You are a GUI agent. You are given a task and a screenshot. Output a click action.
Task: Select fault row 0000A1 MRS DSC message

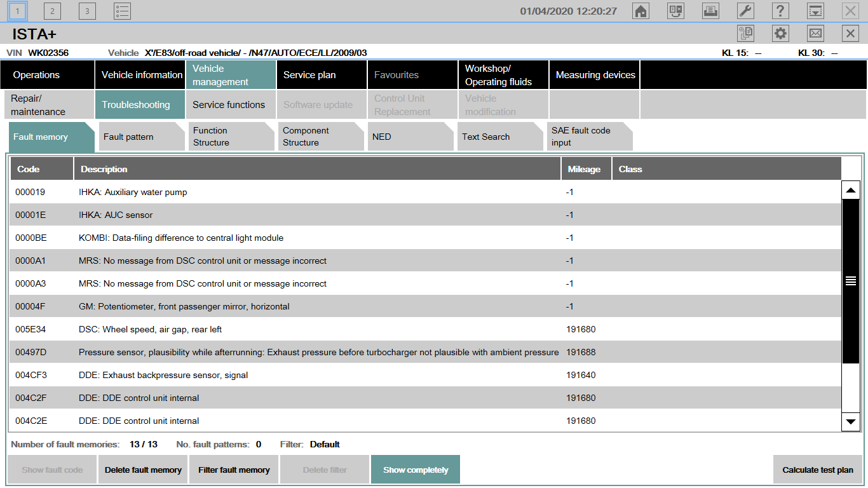point(426,261)
